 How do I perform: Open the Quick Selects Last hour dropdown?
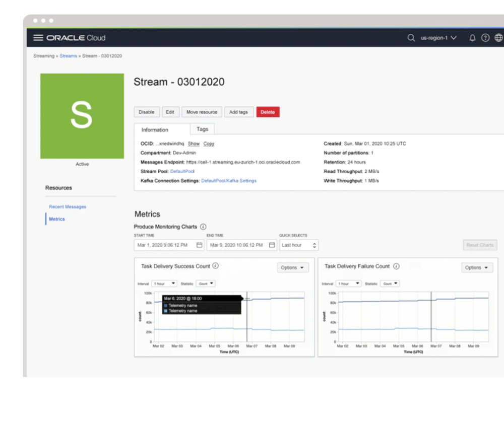pos(298,245)
